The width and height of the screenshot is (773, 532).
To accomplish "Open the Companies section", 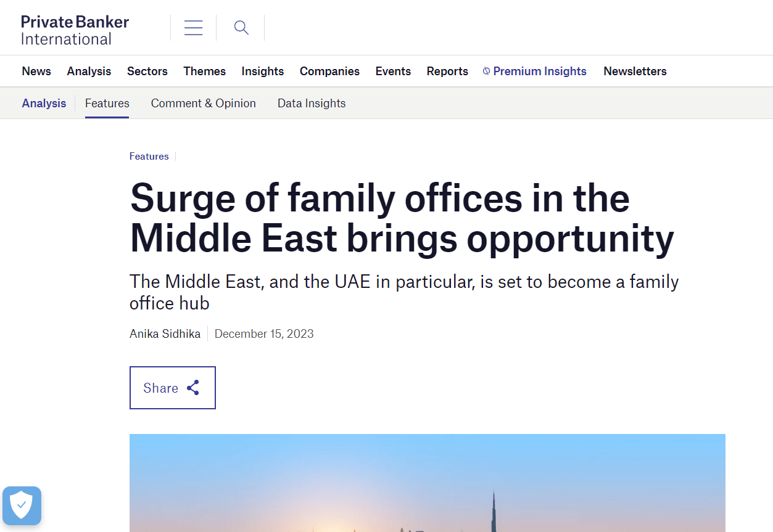I will (329, 72).
